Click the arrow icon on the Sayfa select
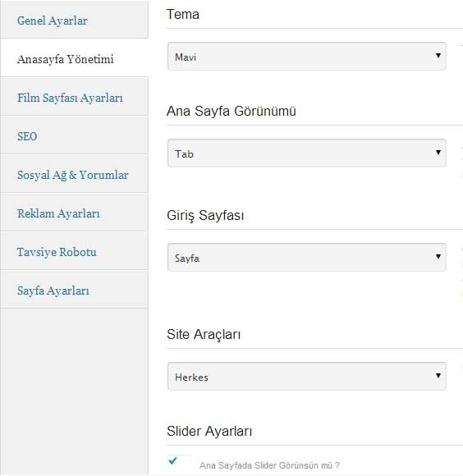 (438, 257)
